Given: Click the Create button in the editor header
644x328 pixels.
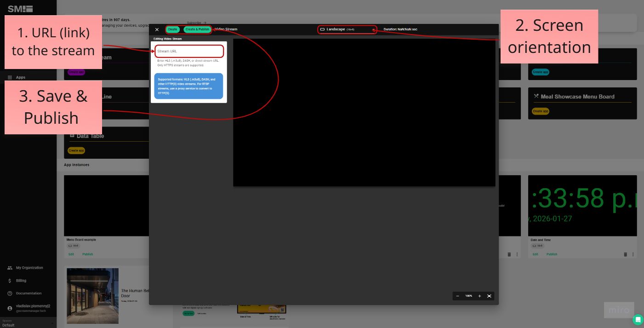Looking at the screenshot, I should [x=172, y=29].
